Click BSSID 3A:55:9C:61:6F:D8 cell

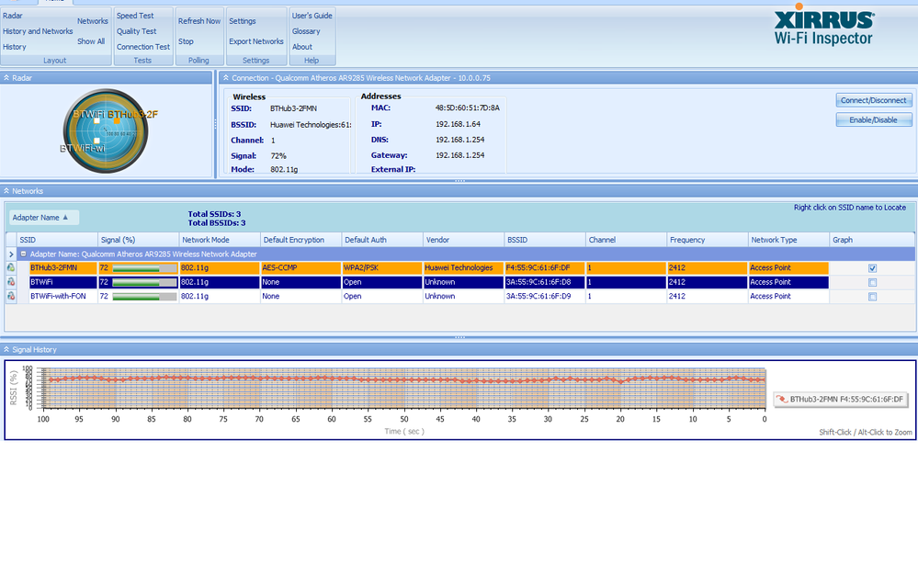coord(545,282)
